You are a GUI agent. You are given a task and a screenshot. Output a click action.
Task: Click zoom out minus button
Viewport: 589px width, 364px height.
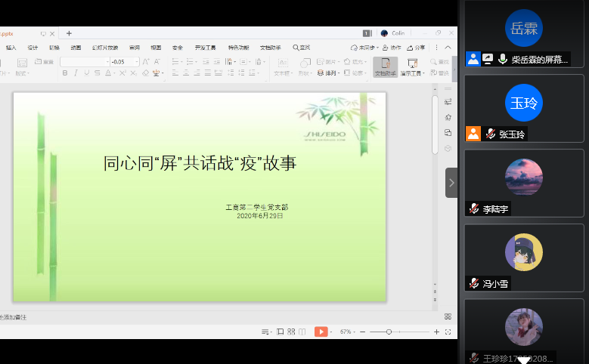363,332
